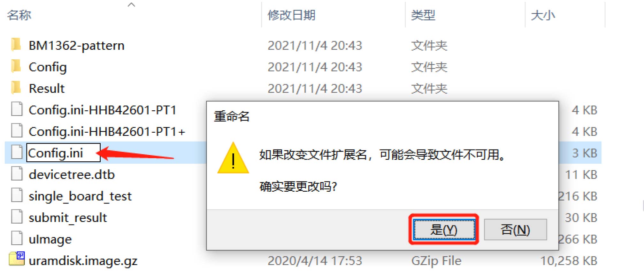Select the GZip File type entry
This screenshot has width=644, height=280.
pos(436,261)
